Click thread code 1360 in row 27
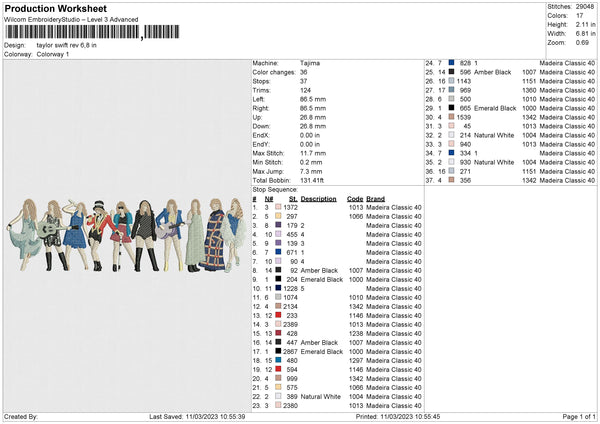The image size is (600, 424). (529, 90)
